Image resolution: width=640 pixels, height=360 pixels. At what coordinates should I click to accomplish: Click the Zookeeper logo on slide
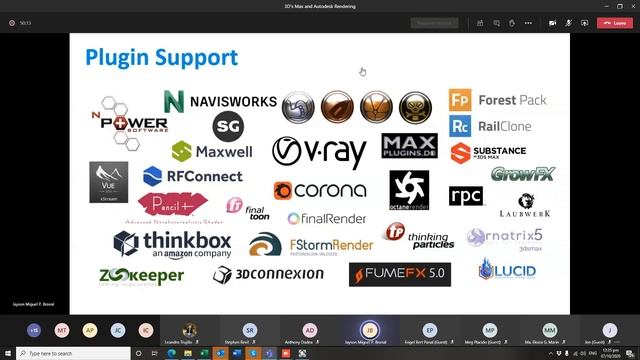[x=142, y=277]
